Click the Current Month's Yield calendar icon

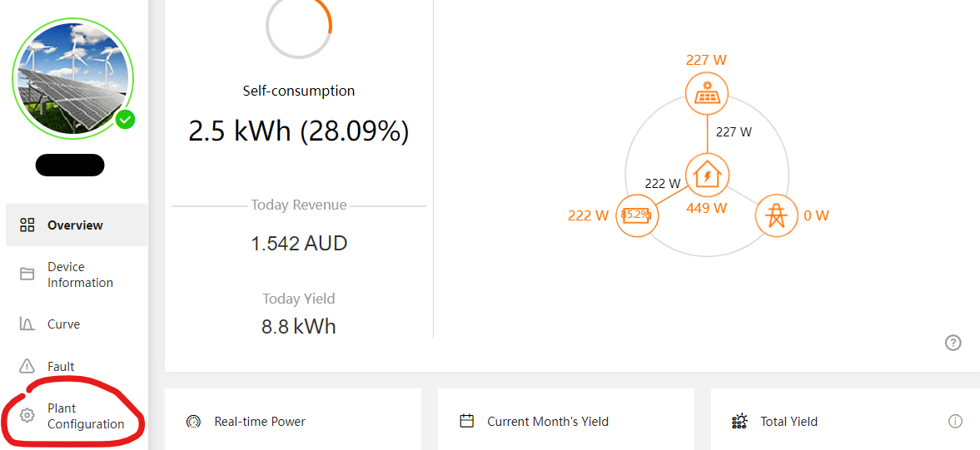(x=466, y=421)
